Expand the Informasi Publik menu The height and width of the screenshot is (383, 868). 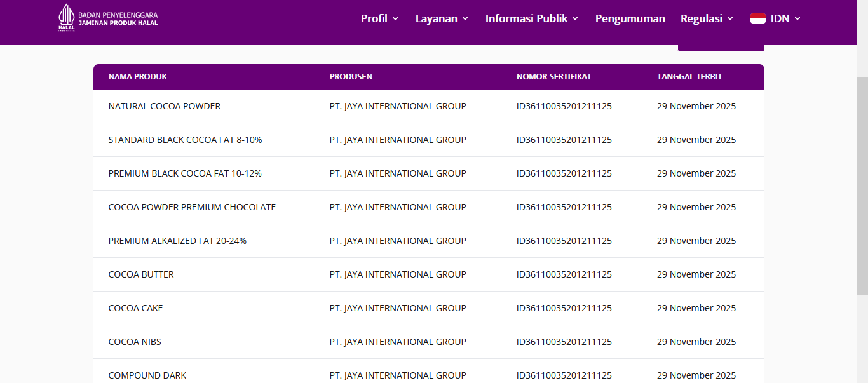click(532, 18)
